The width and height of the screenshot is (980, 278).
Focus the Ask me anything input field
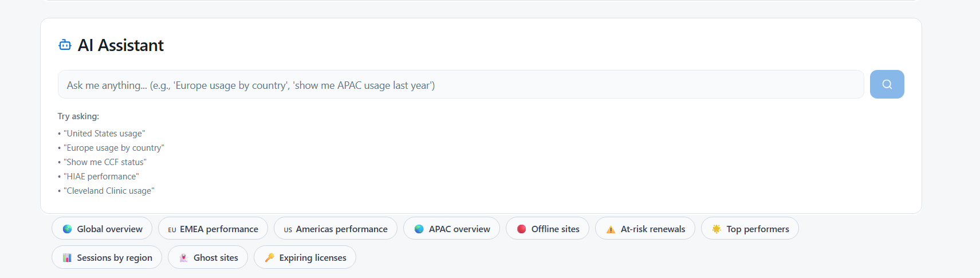(x=461, y=84)
